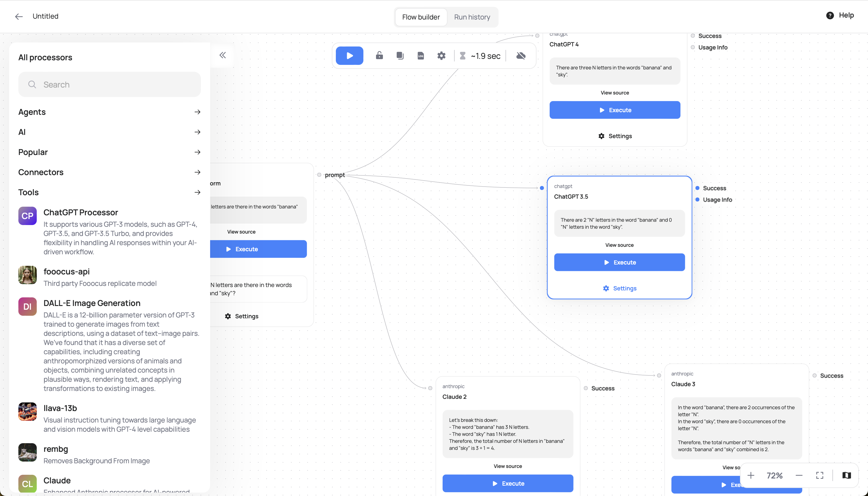Click the prompt output port
This screenshot has width=868, height=496.
tap(319, 175)
